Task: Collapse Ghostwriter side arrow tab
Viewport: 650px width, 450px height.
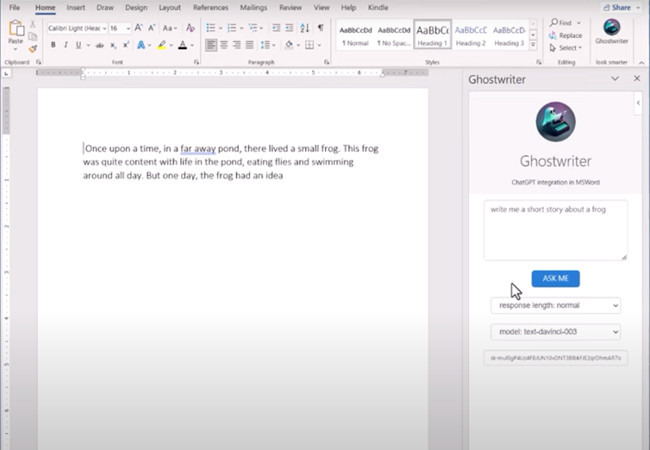Action: point(638,103)
